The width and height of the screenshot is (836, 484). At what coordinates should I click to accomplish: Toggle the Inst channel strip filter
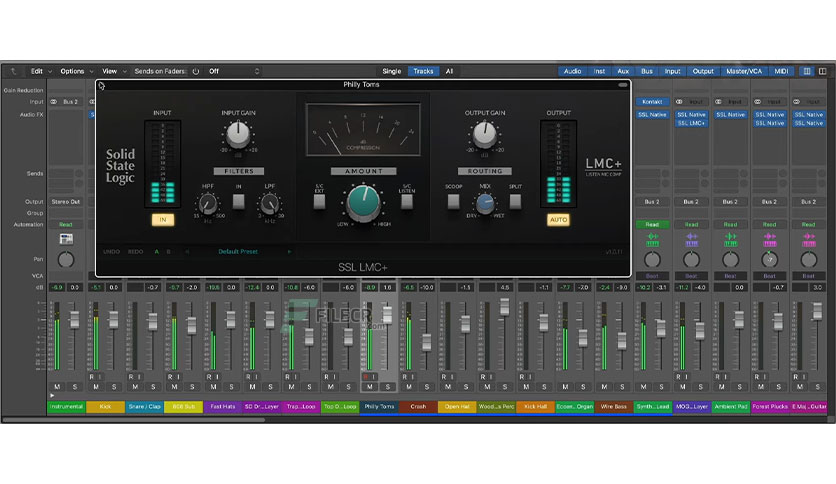tap(599, 71)
